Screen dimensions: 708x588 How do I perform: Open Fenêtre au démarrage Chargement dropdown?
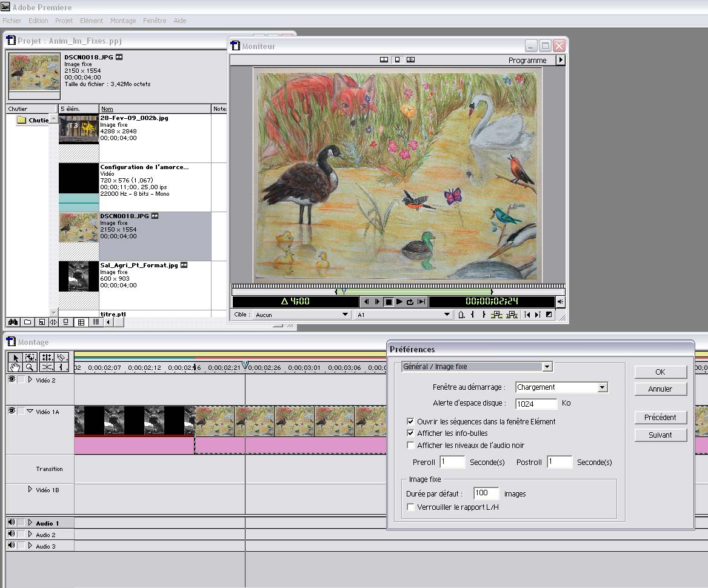point(562,387)
